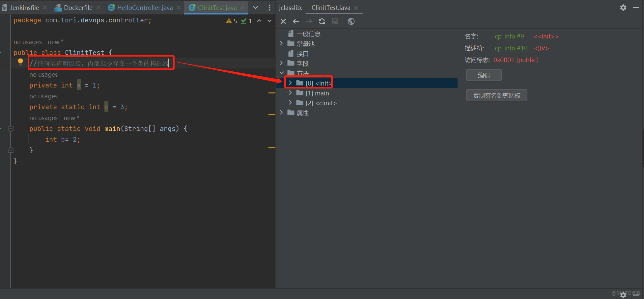Collapse the 方法 node
Screen dimensions: 644x299
click(x=282, y=73)
